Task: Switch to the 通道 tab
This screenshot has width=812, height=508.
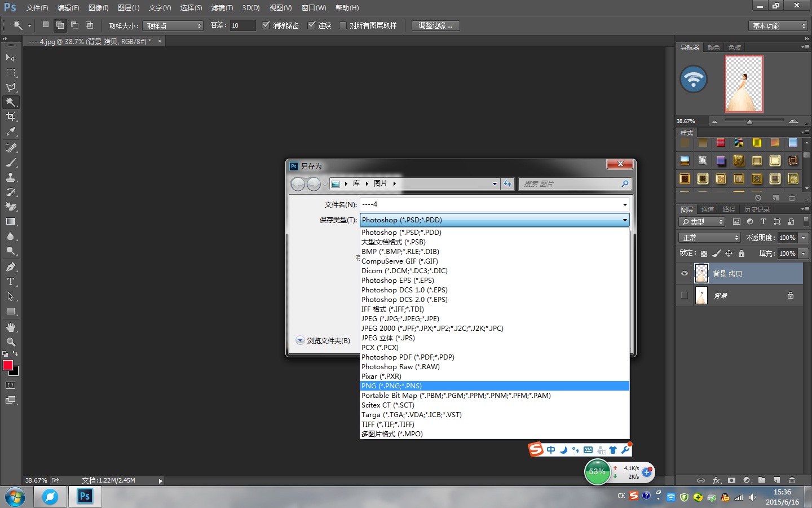Action: coord(708,209)
